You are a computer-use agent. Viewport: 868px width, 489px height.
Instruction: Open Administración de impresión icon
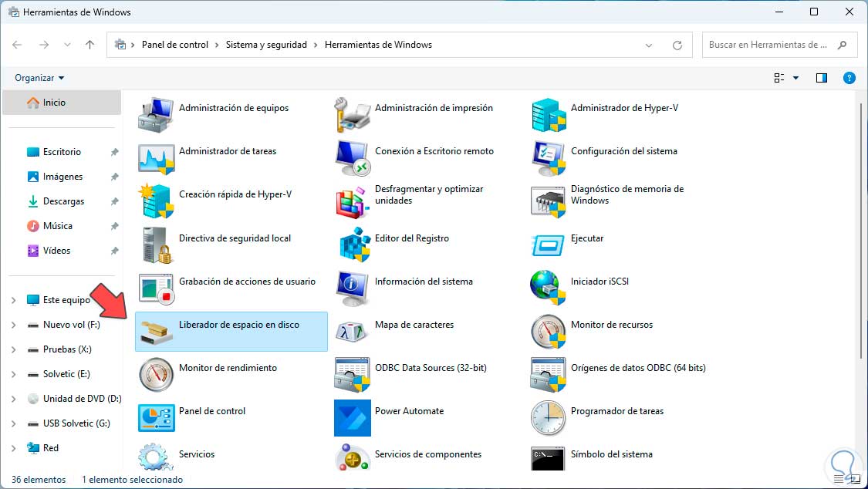click(x=352, y=114)
